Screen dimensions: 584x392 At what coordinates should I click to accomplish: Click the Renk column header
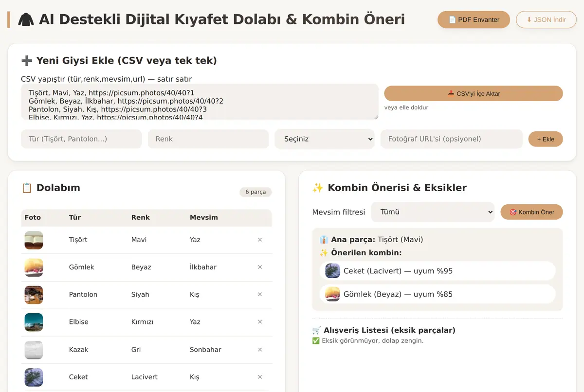[141, 217]
